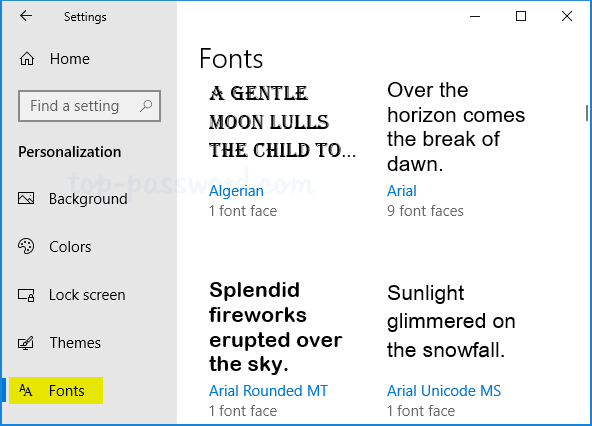Click the magnifier icon in search box
The height and width of the screenshot is (426, 592).
(146, 106)
